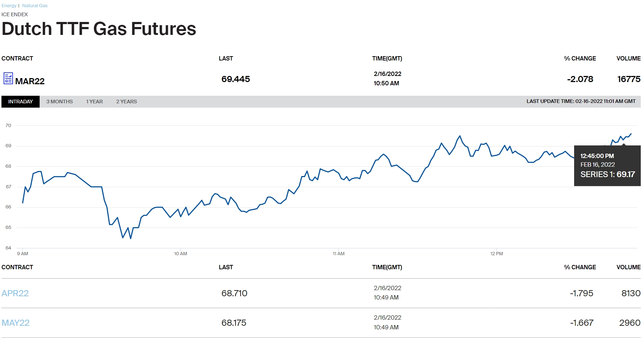Screen dimensions: 644x338
Task: Show the 2 YEARS chart range
Action: [x=126, y=102]
